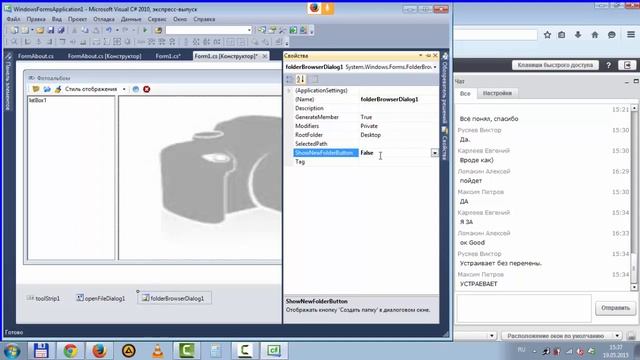Click the bookmarks star icon in browser

pos(547,35)
